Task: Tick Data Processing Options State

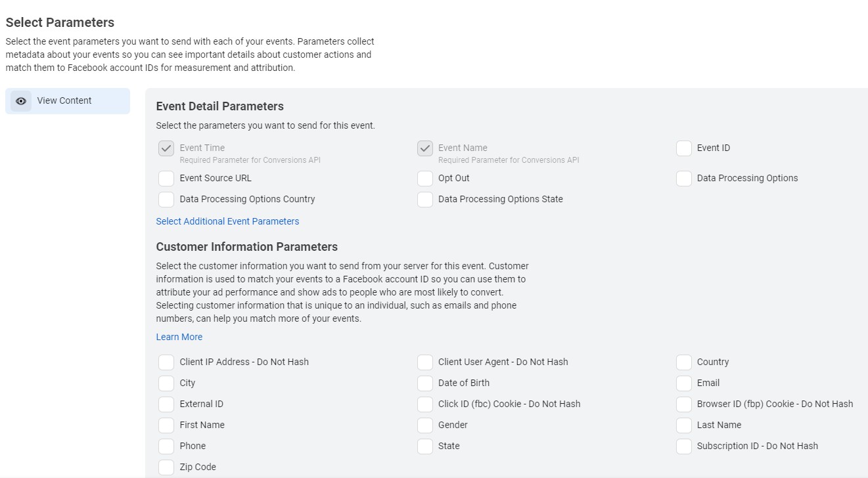Action: pyautogui.click(x=425, y=200)
